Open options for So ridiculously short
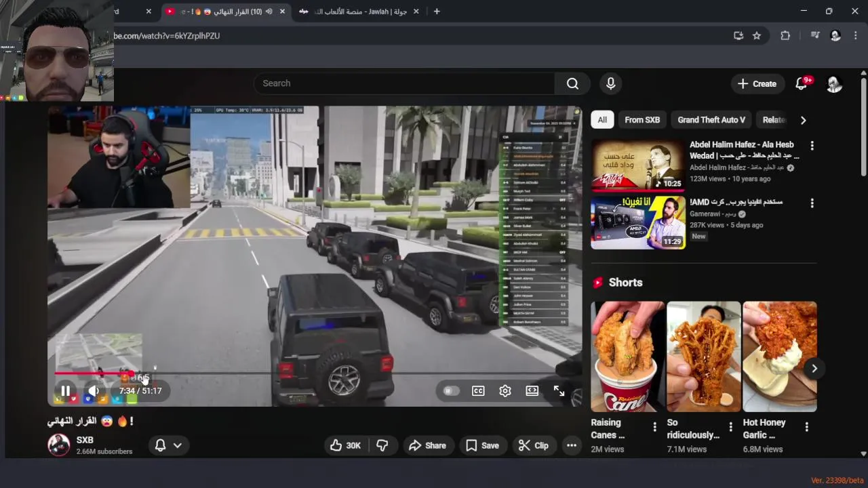868x488 pixels. coord(730,427)
